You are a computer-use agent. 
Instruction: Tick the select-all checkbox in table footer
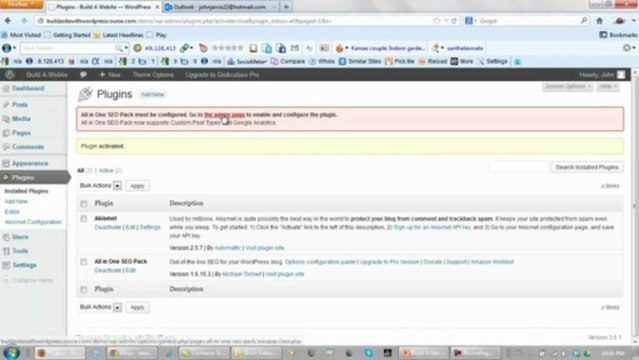(x=84, y=289)
